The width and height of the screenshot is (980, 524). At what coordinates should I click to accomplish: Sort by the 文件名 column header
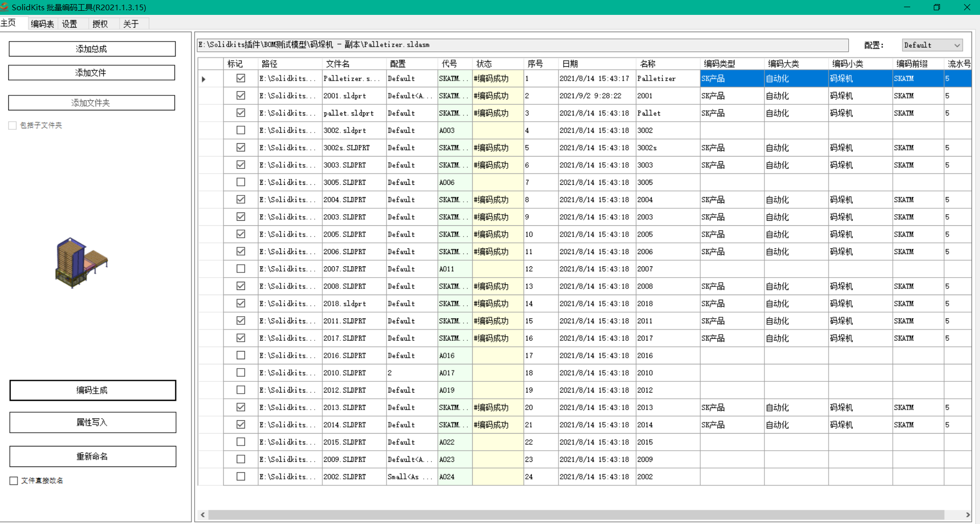pyautogui.click(x=338, y=64)
